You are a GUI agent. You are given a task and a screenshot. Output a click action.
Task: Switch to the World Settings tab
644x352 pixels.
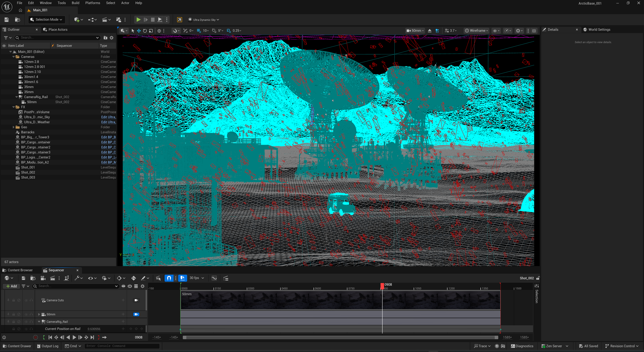[597, 30]
